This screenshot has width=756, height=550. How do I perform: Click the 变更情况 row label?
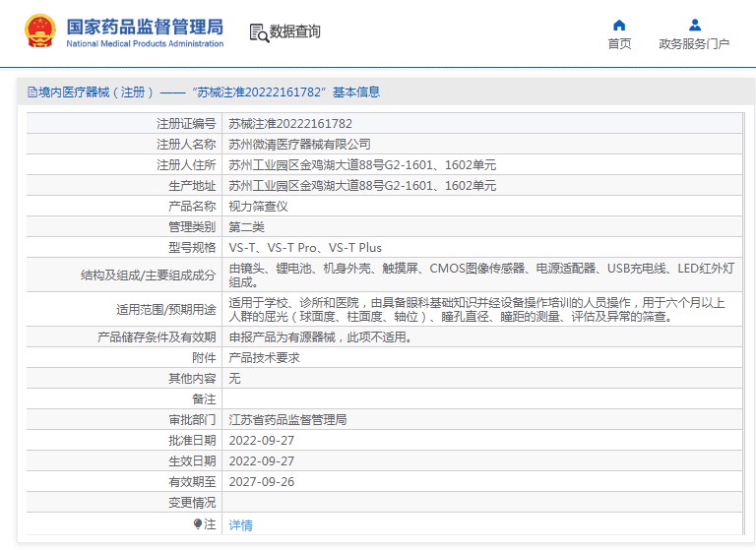pyautogui.click(x=192, y=503)
